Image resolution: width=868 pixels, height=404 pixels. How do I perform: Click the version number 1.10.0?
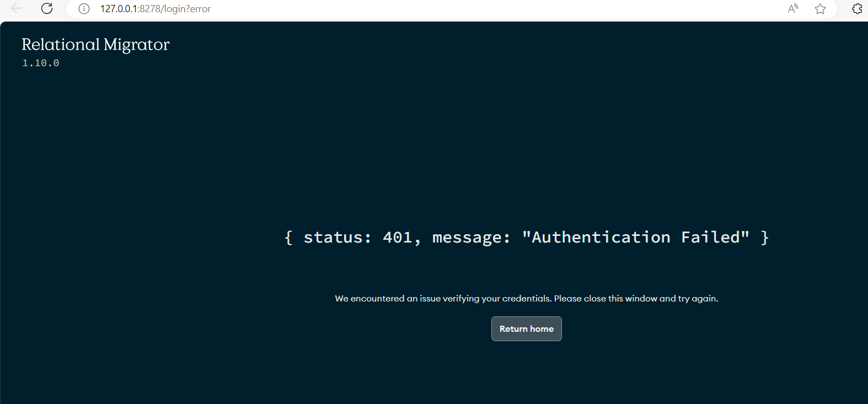pos(40,63)
